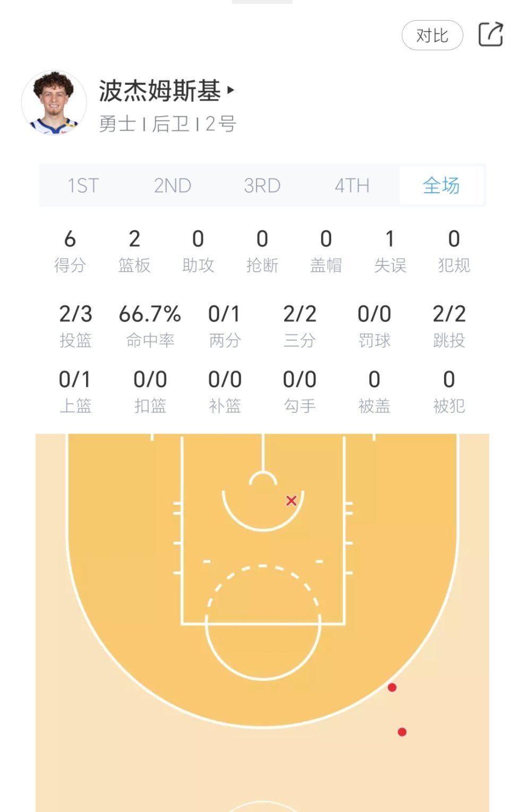Select the 3RD quarter tab
Image resolution: width=520 pixels, height=812 pixels.
click(262, 186)
